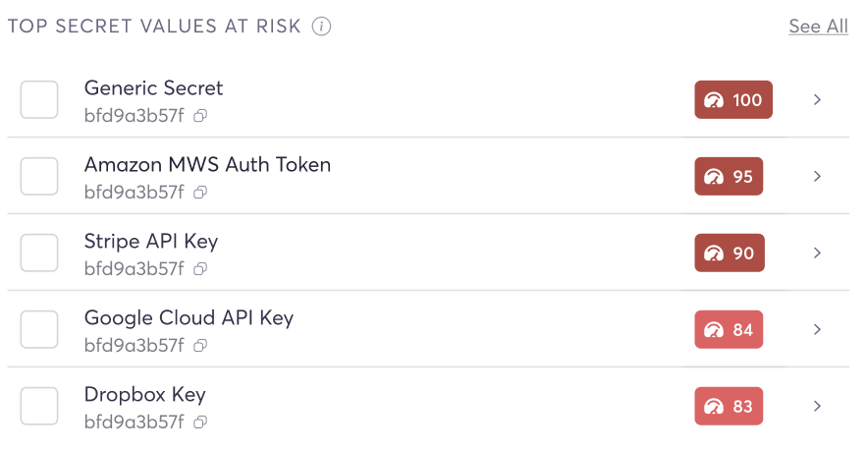Click the Stripe API Key name

tap(151, 242)
